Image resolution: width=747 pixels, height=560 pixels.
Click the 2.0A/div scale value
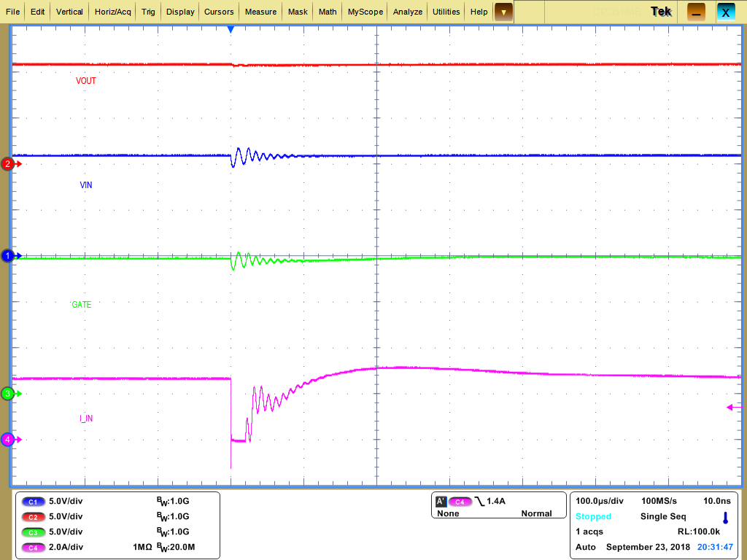click(66, 547)
